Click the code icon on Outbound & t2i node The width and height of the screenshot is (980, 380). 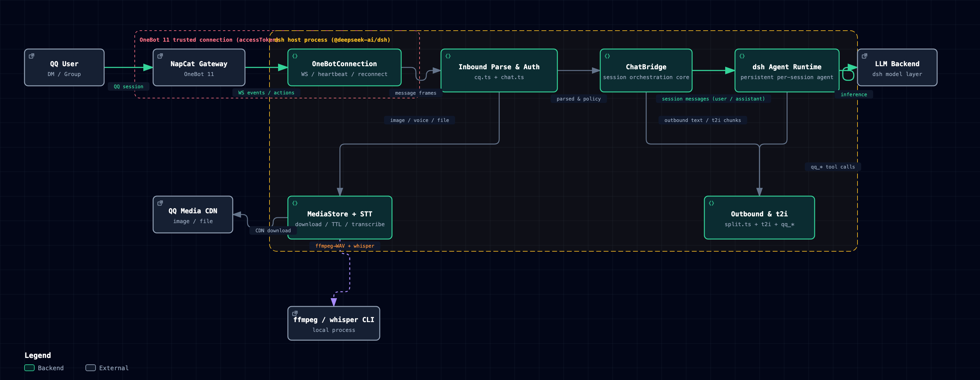click(x=711, y=203)
